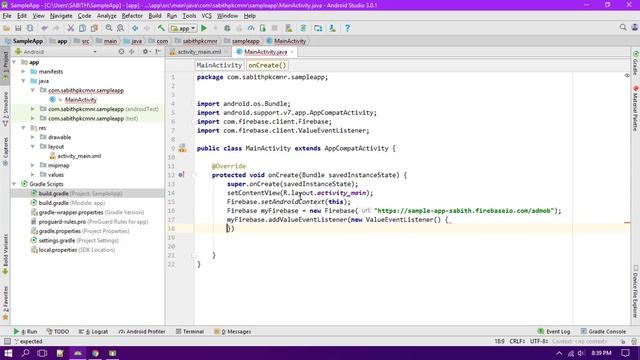The width and height of the screenshot is (640, 360).
Task: Toggle tool window buttons in status bar corner
Action: [7, 341]
